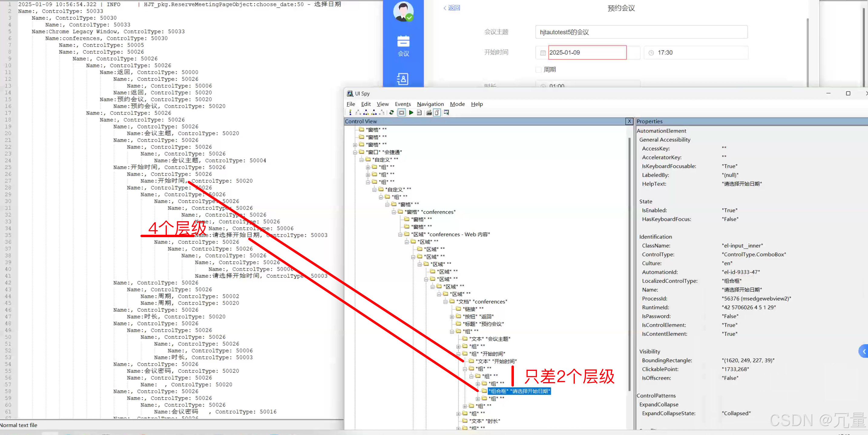Open the contacts icon in the app sidebar
The image size is (868, 435).
(x=403, y=79)
